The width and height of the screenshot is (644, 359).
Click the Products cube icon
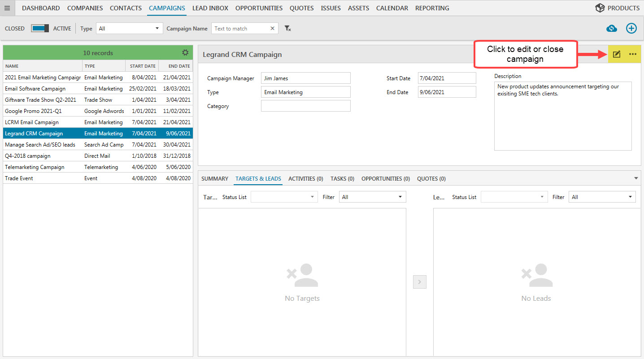(600, 8)
